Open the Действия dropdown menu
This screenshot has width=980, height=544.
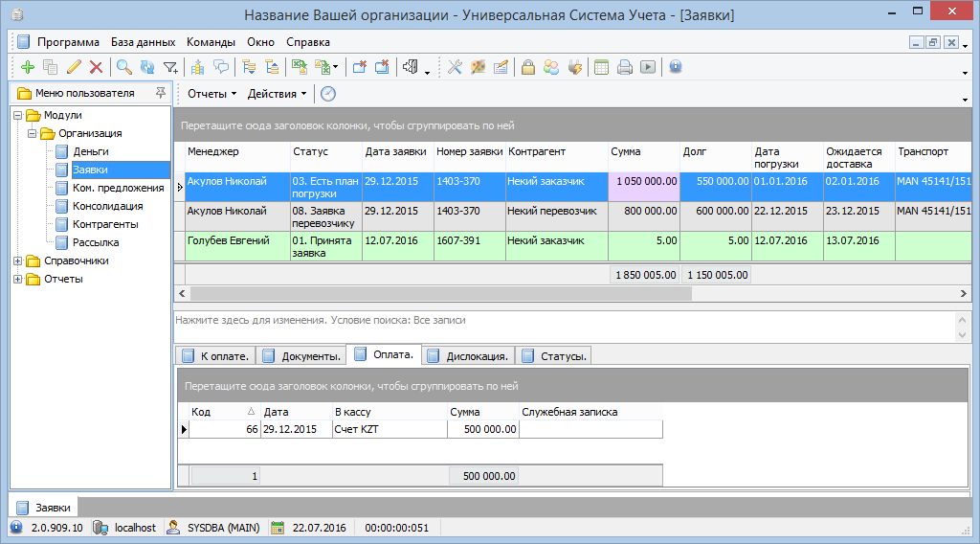point(277,94)
